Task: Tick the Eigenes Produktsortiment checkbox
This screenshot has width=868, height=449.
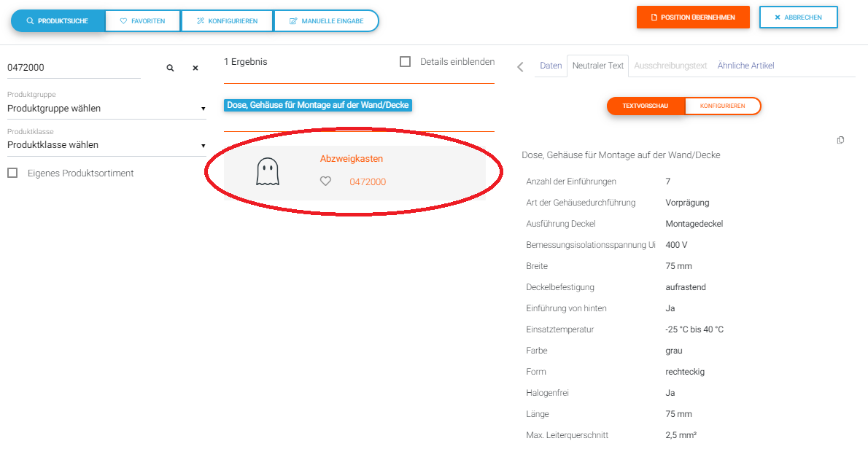Action: tap(12, 173)
